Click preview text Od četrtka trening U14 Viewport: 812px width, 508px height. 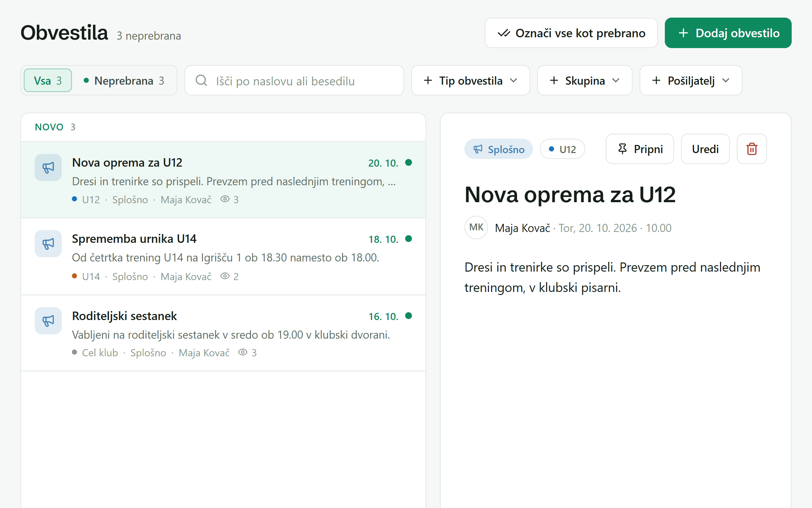[225, 257]
